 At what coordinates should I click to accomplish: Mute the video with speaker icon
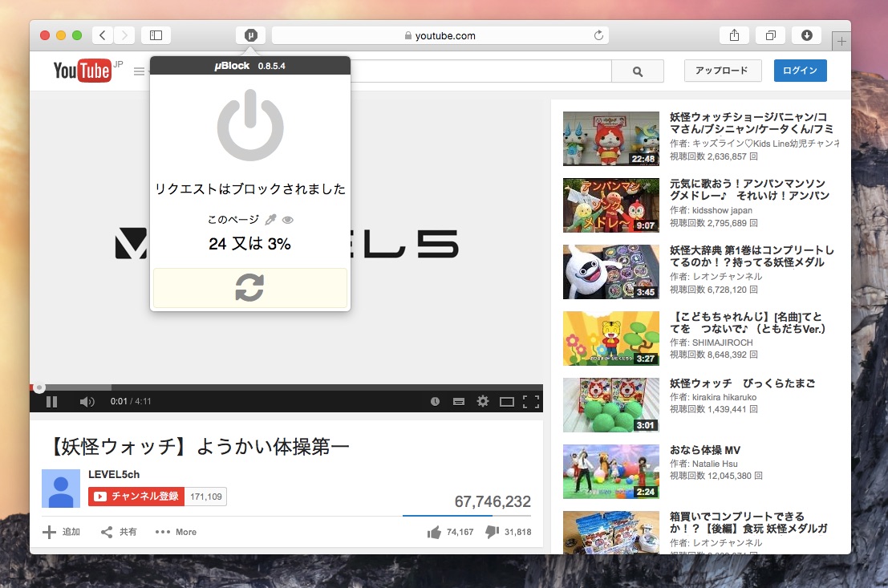(x=87, y=402)
